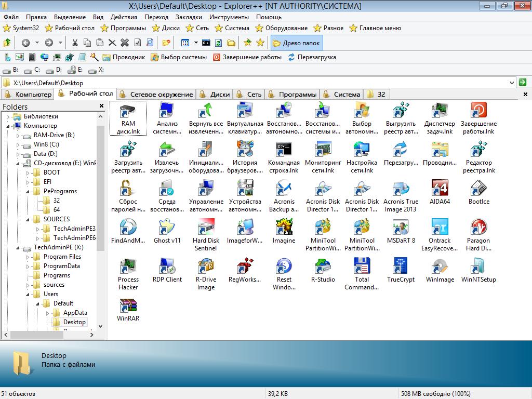The width and height of the screenshot is (532, 399).
Task: Expand the Program Files tree node
Action: tap(28, 257)
